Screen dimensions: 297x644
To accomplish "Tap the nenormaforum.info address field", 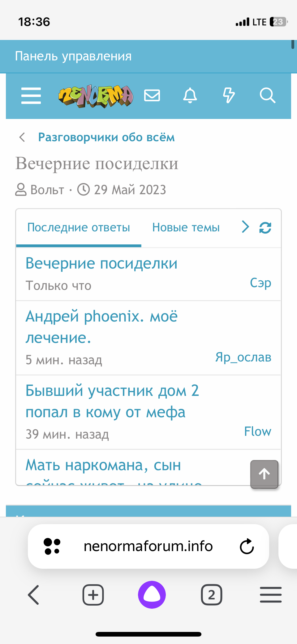I will point(148,546).
